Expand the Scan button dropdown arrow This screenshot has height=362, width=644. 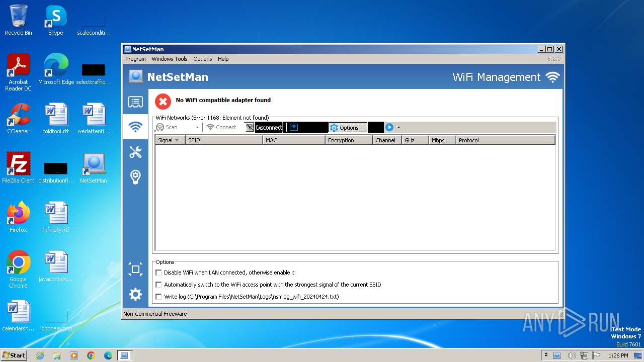pos(197,128)
